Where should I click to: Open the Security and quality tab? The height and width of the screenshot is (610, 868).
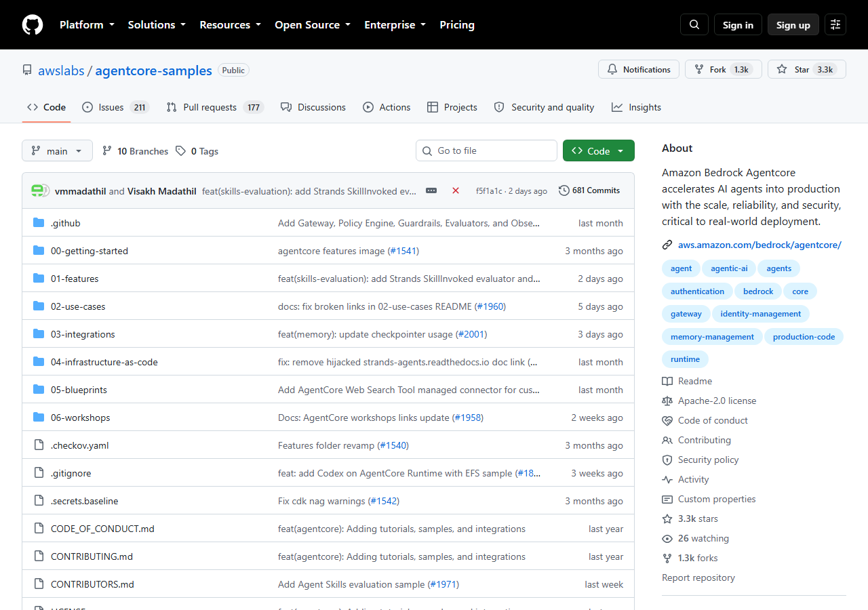pyautogui.click(x=544, y=107)
